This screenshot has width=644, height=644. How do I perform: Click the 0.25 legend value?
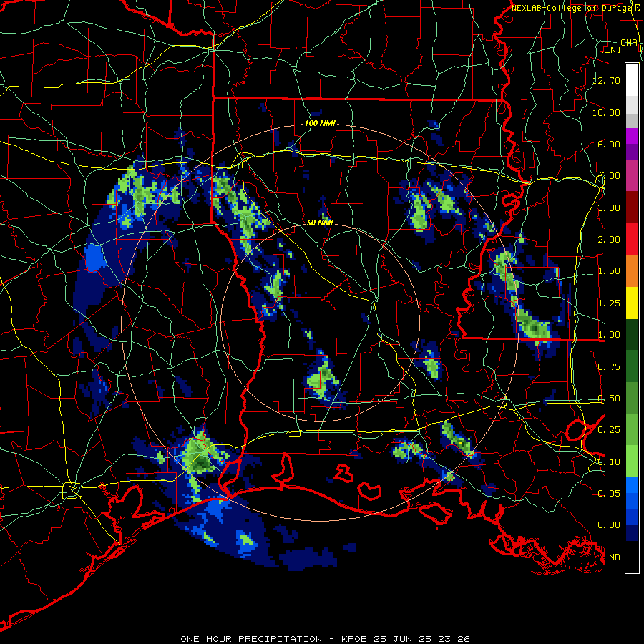click(x=609, y=430)
